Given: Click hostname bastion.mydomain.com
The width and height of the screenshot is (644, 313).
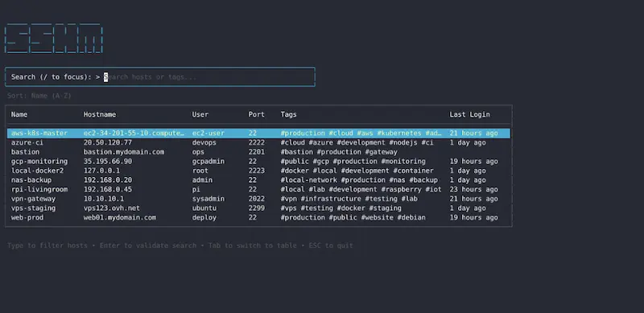Looking at the screenshot, I should point(124,152).
